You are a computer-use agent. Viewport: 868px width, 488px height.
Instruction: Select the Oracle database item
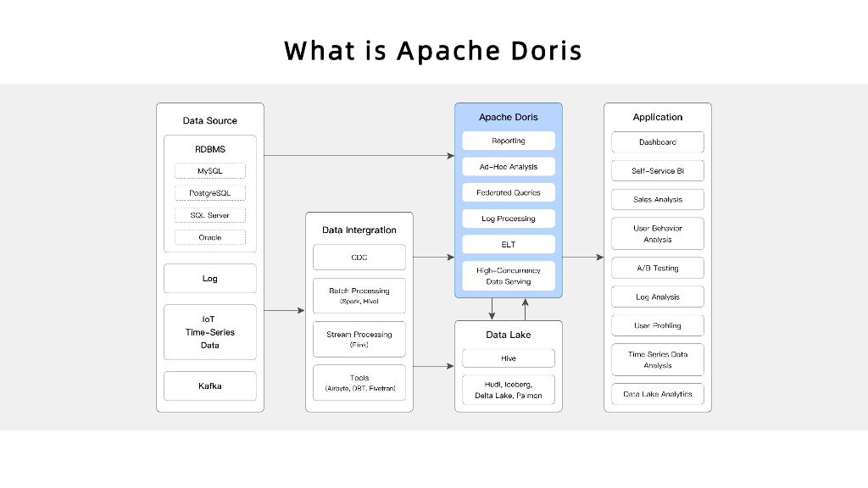(x=209, y=237)
